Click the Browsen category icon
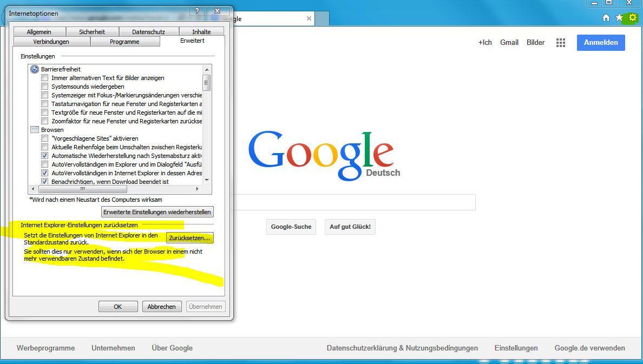The image size is (643, 364). click(x=35, y=129)
